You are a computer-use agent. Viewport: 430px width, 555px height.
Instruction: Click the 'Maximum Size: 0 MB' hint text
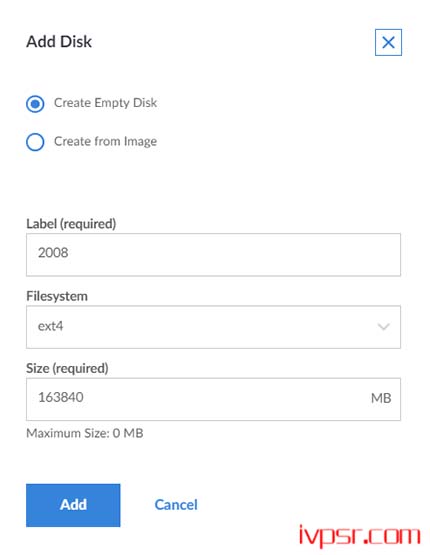85,433
